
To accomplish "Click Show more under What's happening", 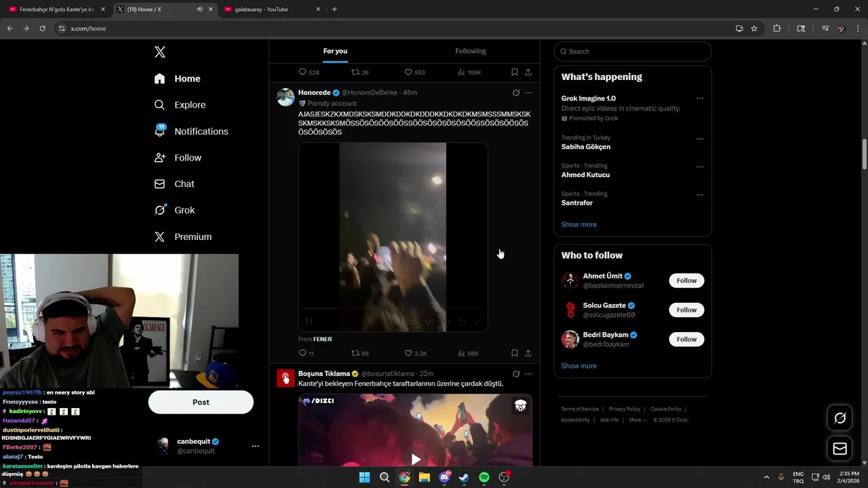I will (x=579, y=224).
